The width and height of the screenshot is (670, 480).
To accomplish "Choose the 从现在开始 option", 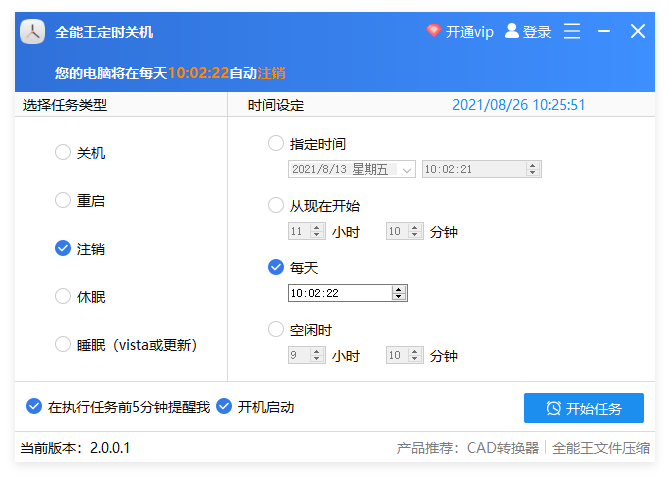I will pos(276,205).
